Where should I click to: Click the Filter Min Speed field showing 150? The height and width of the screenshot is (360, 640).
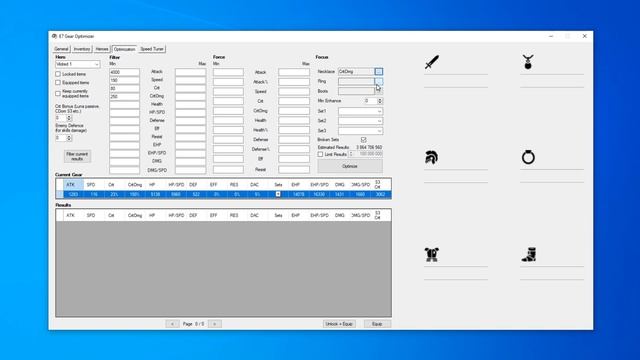124,80
